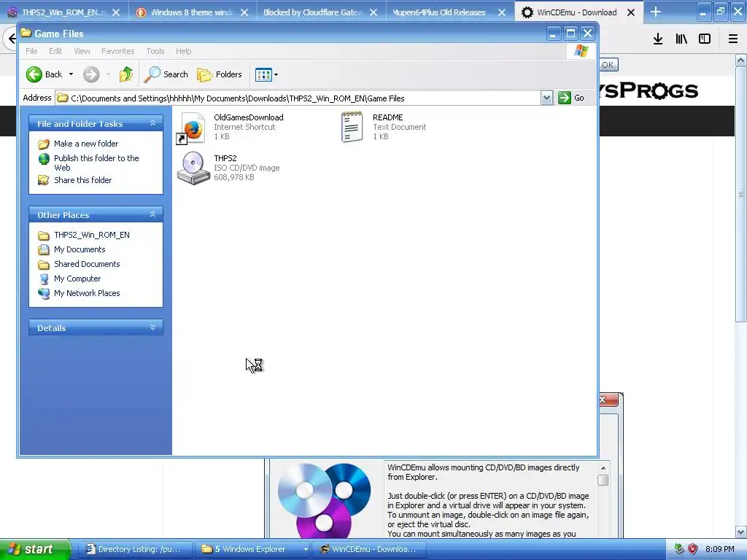Switch to Blocked by Cloudflare Gateway tab
This screenshot has width=747, height=560.
312,12
